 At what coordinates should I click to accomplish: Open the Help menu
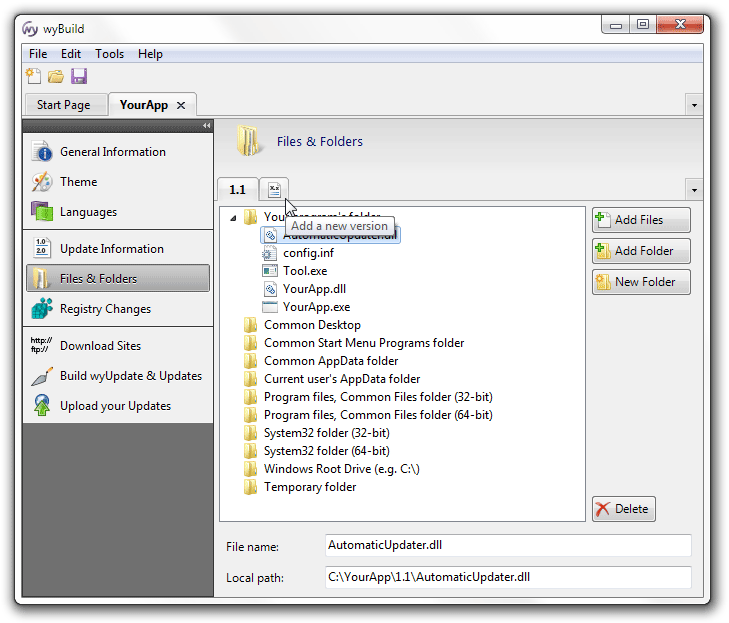pos(150,54)
